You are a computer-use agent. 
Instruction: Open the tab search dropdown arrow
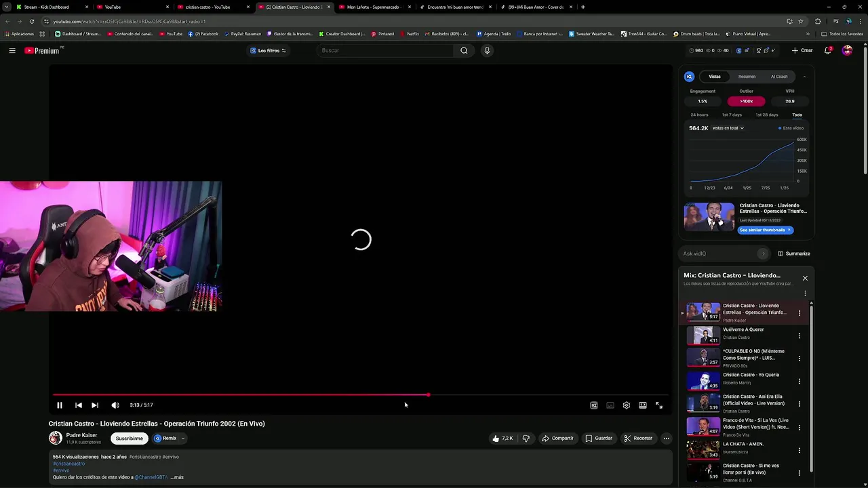pyautogui.click(x=7, y=7)
